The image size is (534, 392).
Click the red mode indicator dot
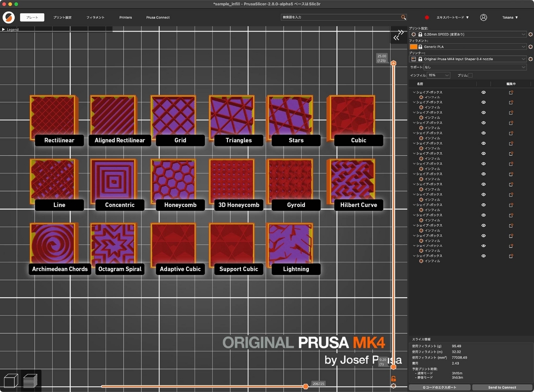427,17
